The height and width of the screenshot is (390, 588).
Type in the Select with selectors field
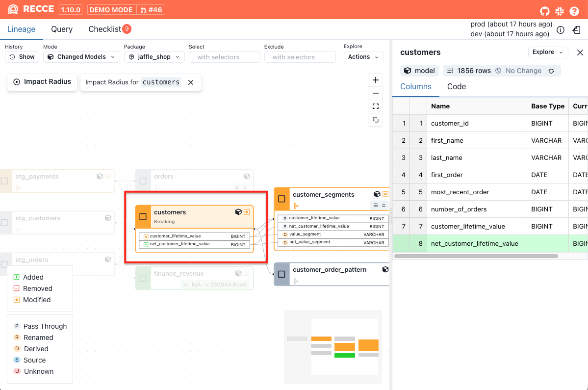coord(224,57)
